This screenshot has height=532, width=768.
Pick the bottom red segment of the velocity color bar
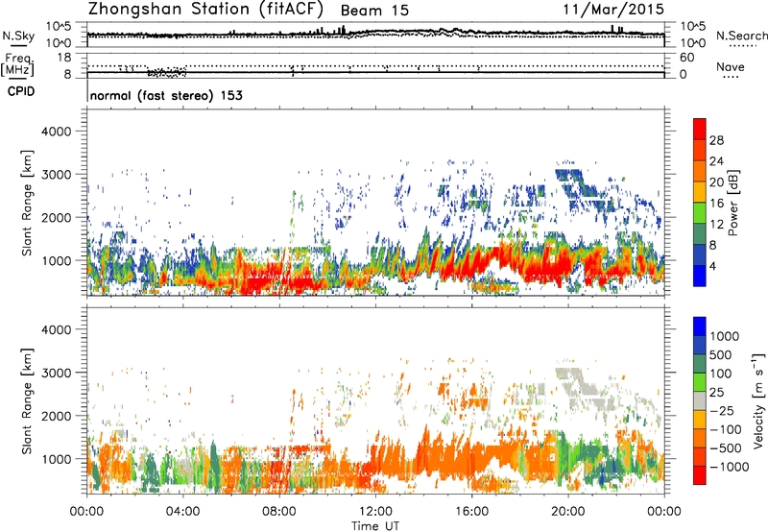click(700, 475)
